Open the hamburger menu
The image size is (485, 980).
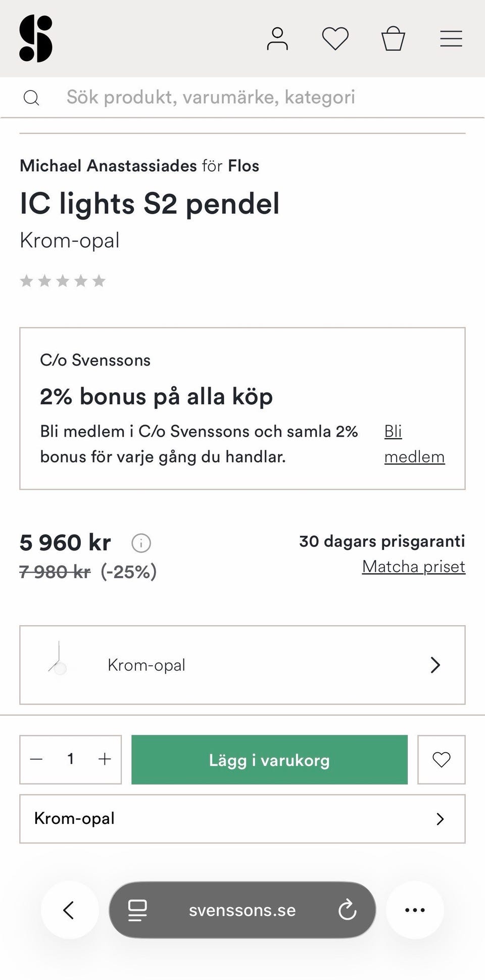click(x=451, y=39)
